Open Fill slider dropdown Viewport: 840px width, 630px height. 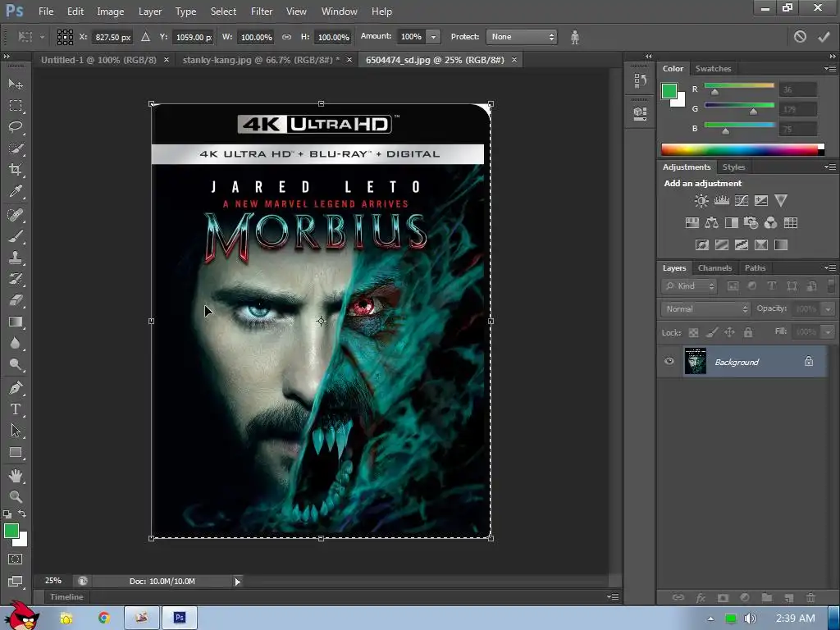(828, 332)
